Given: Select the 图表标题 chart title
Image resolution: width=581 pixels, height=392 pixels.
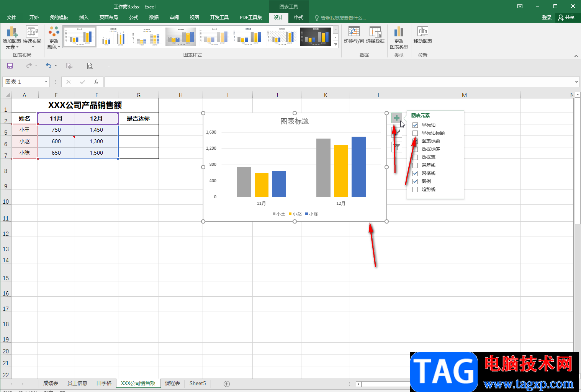Looking at the screenshot, I should [295, 121].
